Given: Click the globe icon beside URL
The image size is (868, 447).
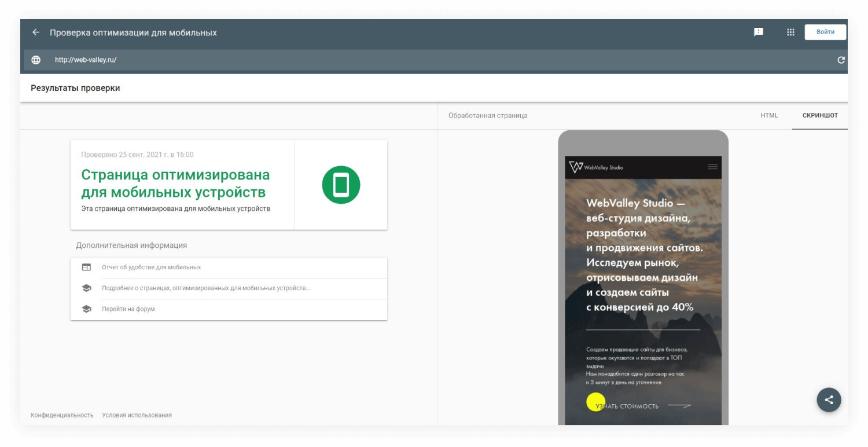Looking at the screenshot, I should [36, 60].
